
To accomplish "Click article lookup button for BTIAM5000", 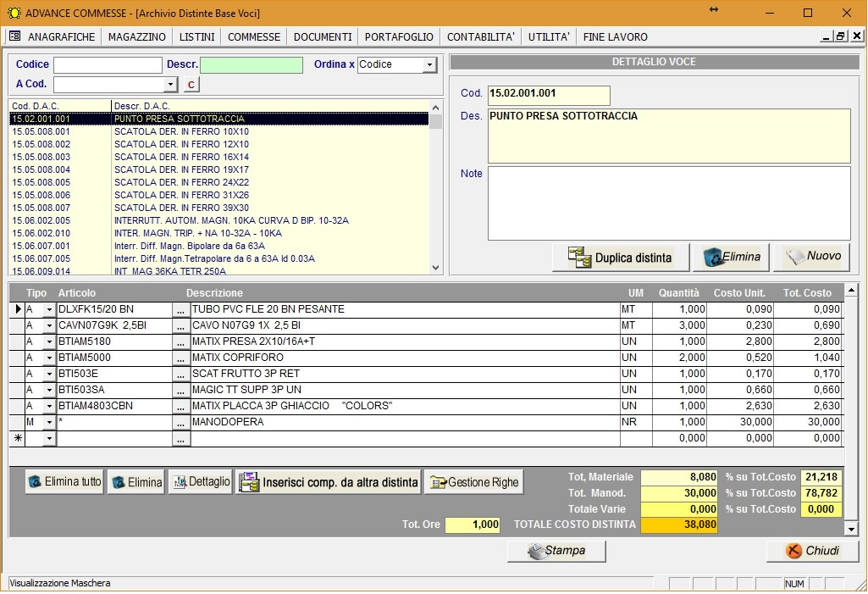I will [180, 358].
